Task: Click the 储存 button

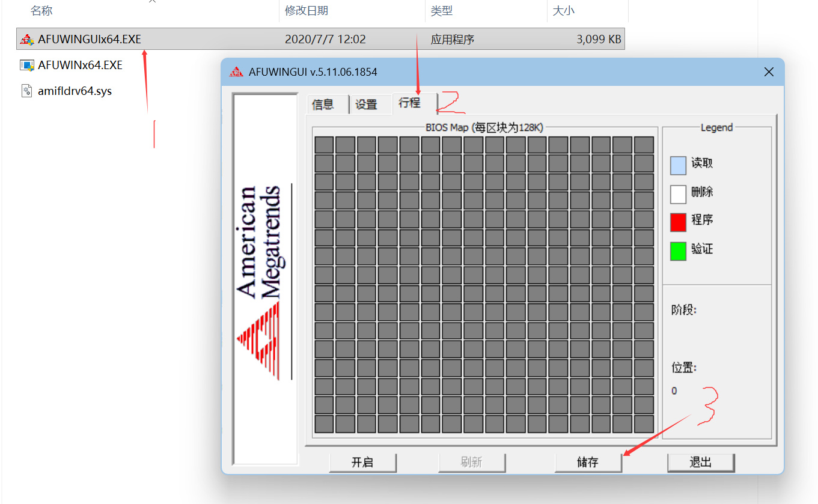Action: [588, 462]
